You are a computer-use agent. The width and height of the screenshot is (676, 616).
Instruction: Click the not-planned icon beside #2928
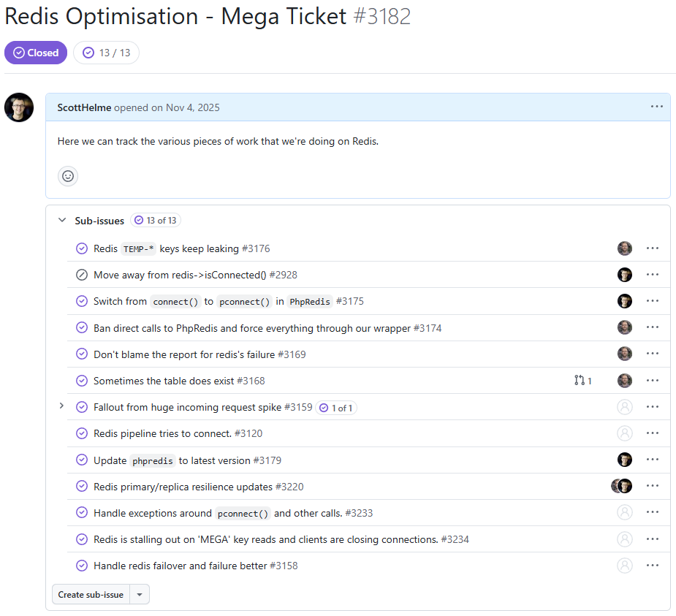click(82, 275)
